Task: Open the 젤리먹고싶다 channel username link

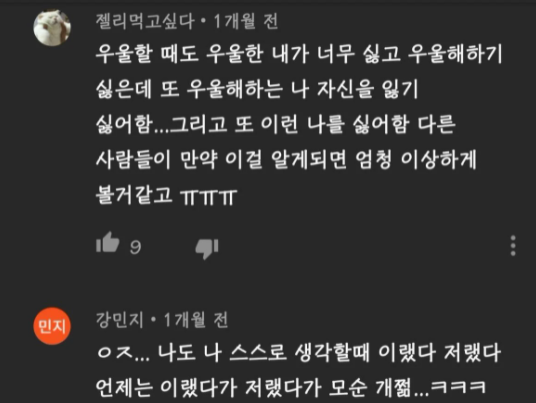Action: point(145,21)
